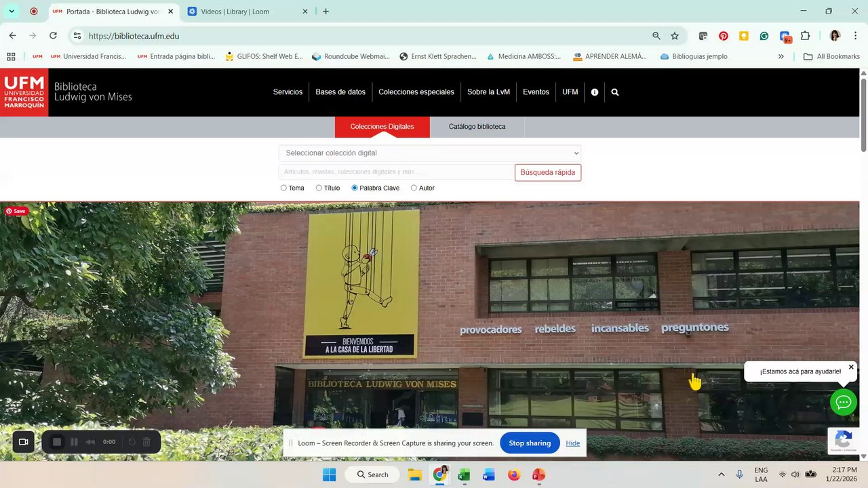Select the Título radio button

(x=319, y=188)
